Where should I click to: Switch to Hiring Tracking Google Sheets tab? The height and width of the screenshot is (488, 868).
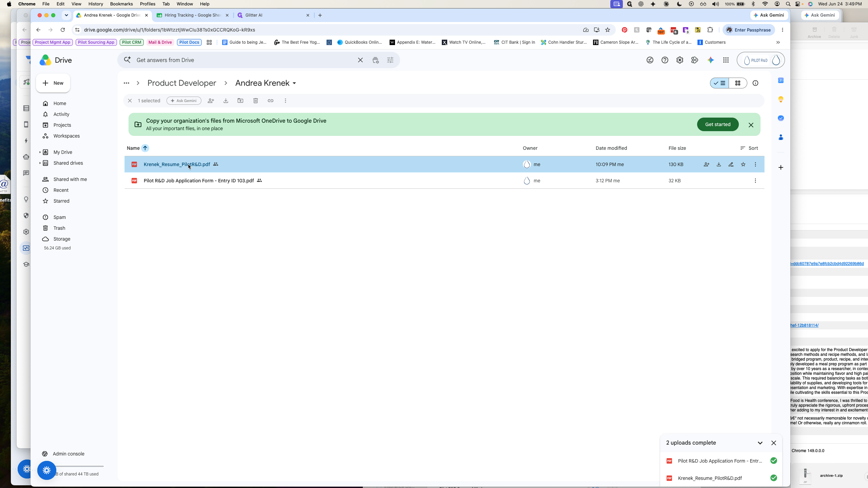tap(192, 15)
